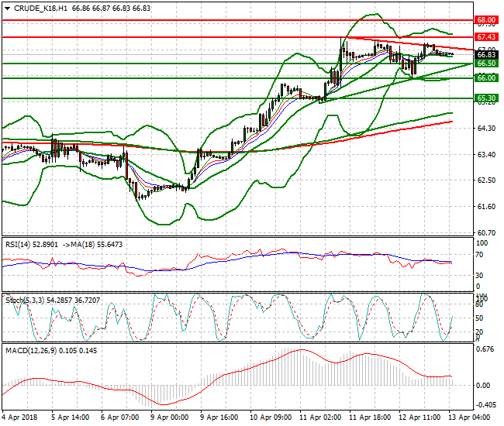
Task: Click the 60.70 price axis value
Action: pos(486,232)
